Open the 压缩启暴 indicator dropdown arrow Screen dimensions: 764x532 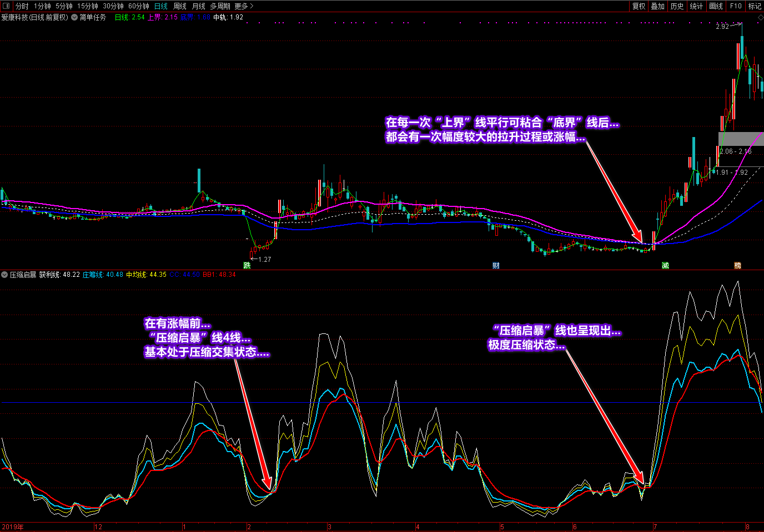coord(4,275)
